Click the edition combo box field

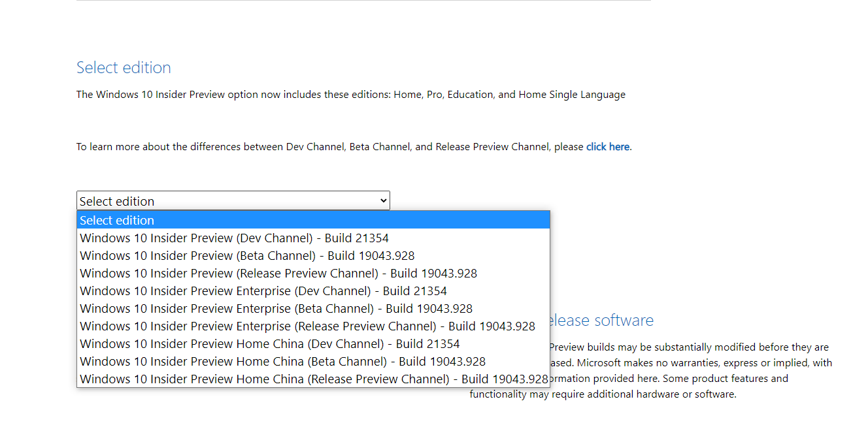coord(233,200)
